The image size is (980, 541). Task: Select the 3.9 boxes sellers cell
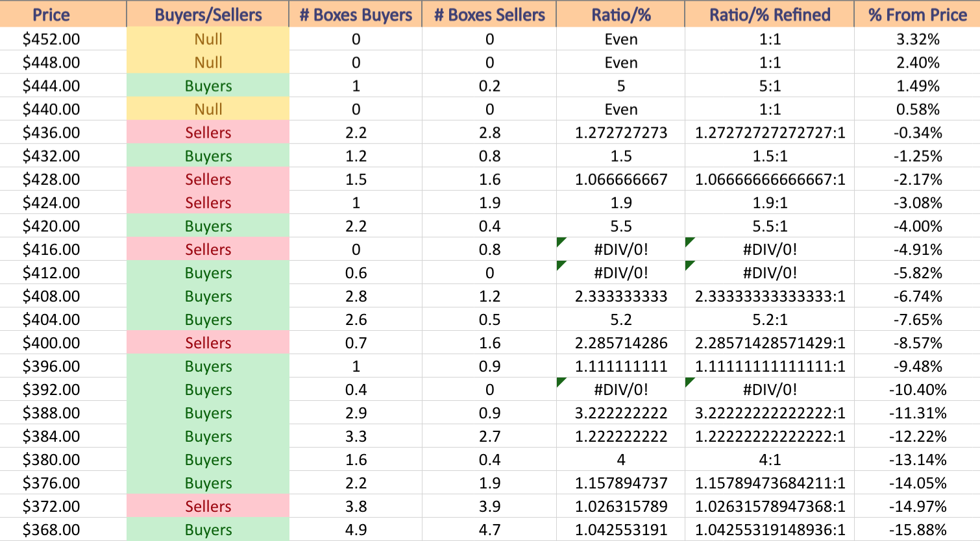point(489,506)
